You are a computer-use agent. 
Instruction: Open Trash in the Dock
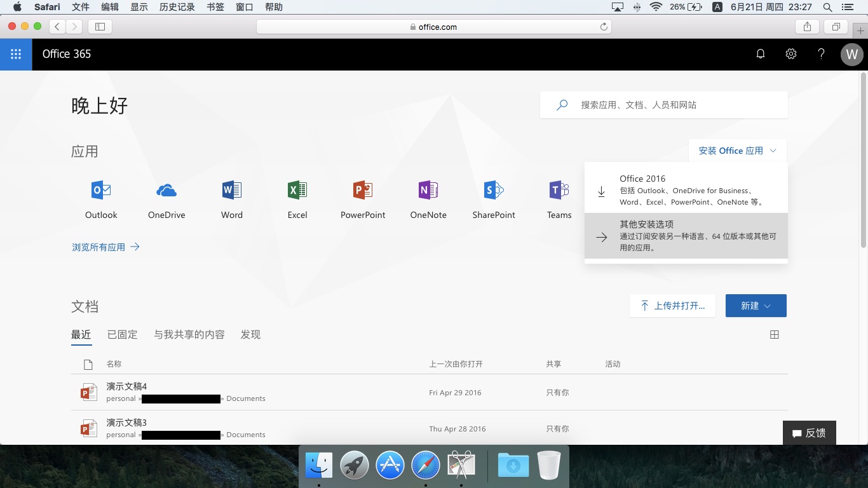pyautogui.click(x=549, y=465)
